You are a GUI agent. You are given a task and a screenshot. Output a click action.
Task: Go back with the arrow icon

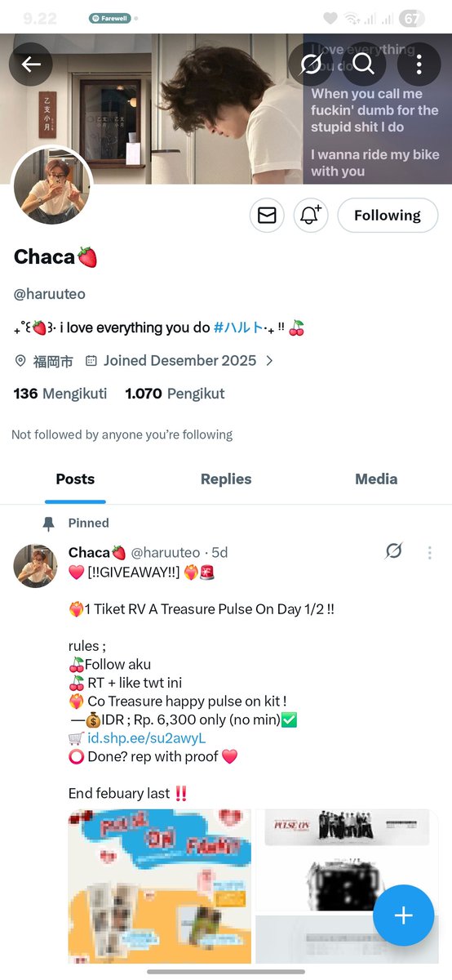point(31,65)
